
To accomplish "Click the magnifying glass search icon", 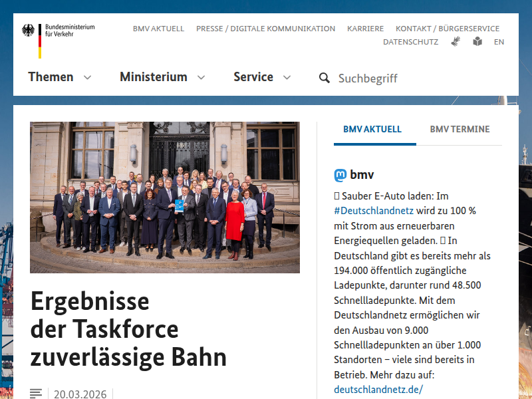I will point(325,78).
